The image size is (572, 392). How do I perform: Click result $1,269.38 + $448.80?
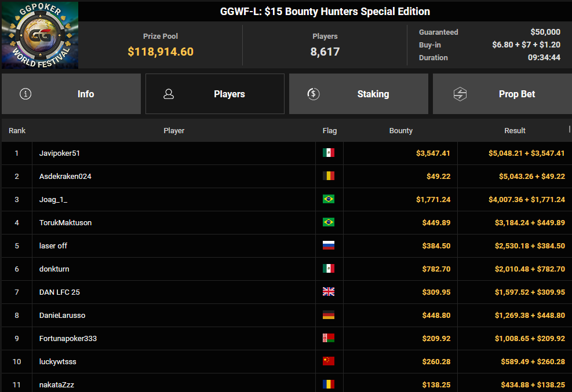(x=530, y=315)
